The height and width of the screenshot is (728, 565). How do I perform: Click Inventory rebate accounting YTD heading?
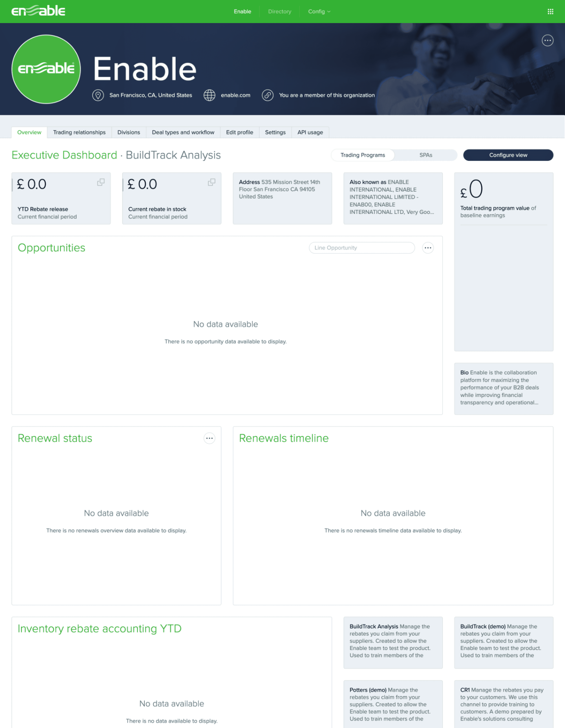(99, 629)
